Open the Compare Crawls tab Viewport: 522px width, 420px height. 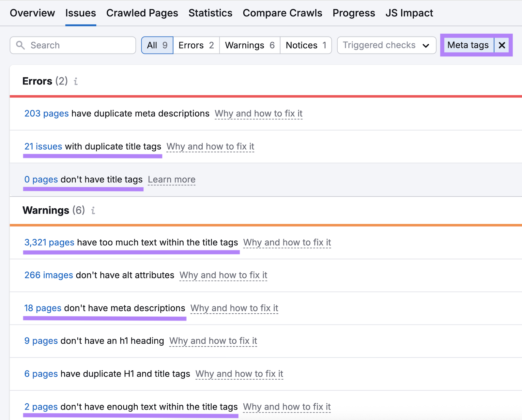pyautogui.click(x=282, y=13)
